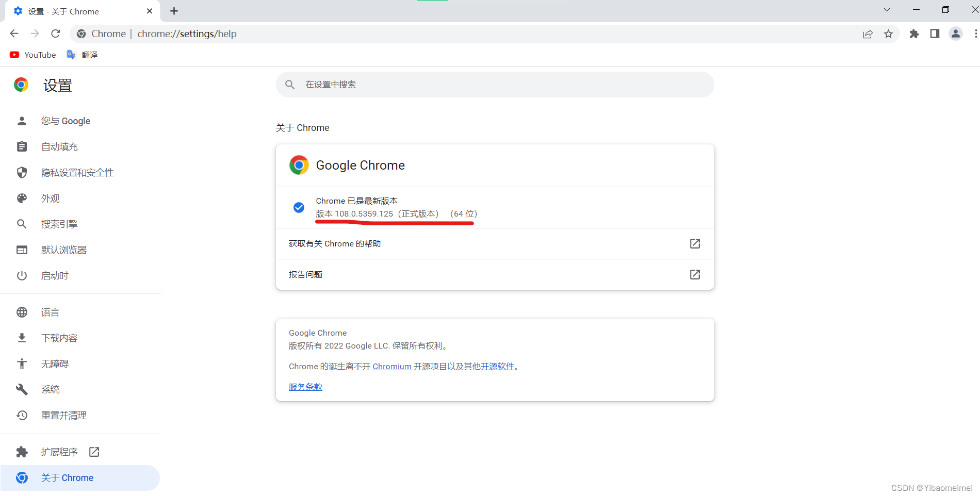Open the tab search dropdown arrow

[x=887, y=10]
